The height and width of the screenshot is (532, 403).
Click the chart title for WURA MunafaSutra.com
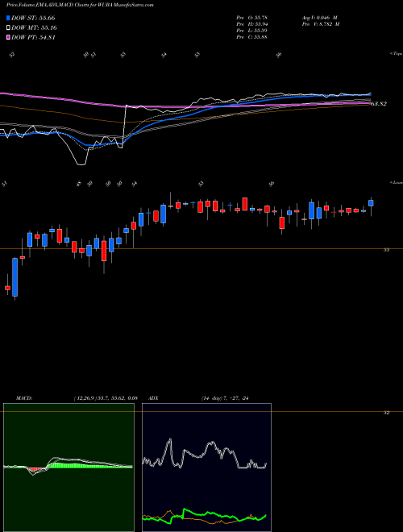pos(80,6)
